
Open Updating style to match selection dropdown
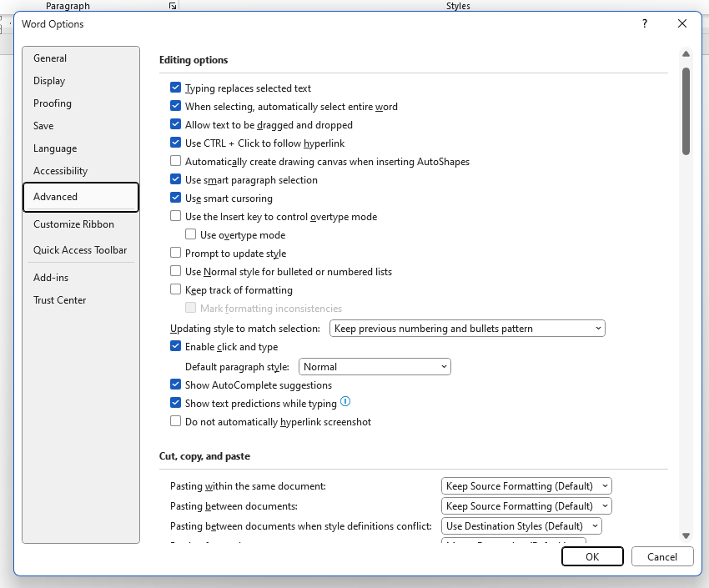coord(467,329)
